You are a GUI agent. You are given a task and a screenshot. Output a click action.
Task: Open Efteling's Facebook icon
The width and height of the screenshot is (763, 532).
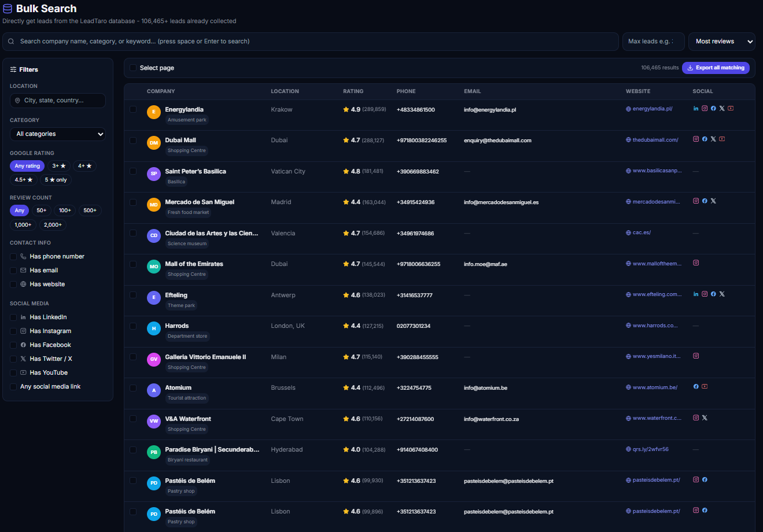[x=713, y=294]
